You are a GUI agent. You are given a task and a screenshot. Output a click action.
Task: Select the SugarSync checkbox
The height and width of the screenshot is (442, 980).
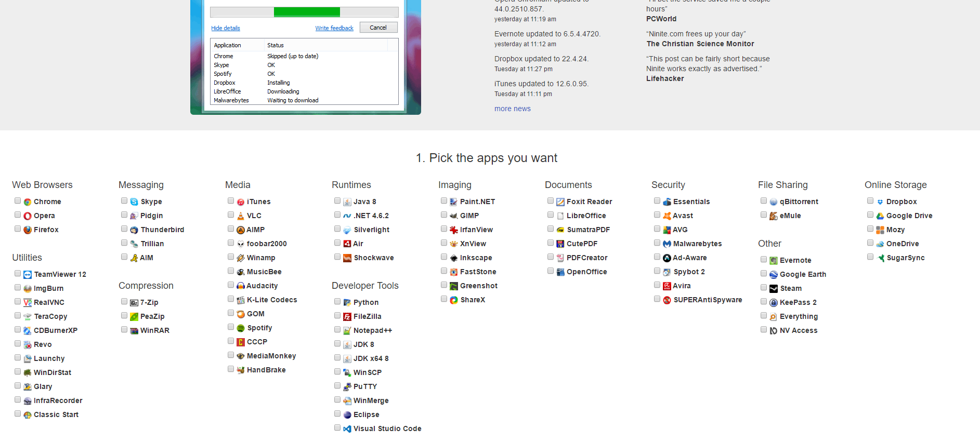tap(870, 257)
